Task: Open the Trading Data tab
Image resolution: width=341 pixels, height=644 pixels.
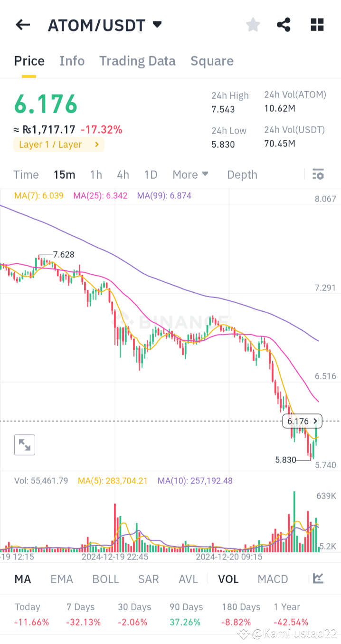Action: (x=137, y=61)
